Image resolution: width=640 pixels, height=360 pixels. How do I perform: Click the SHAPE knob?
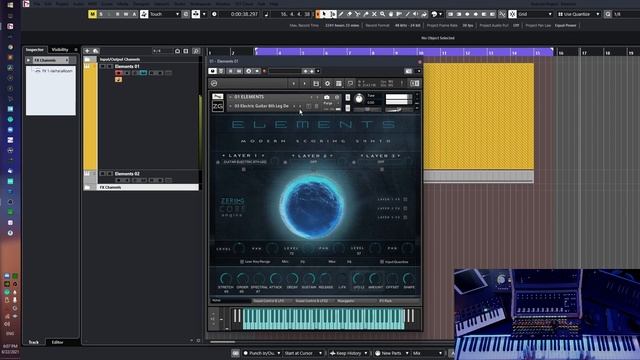(x=409, y=279)
